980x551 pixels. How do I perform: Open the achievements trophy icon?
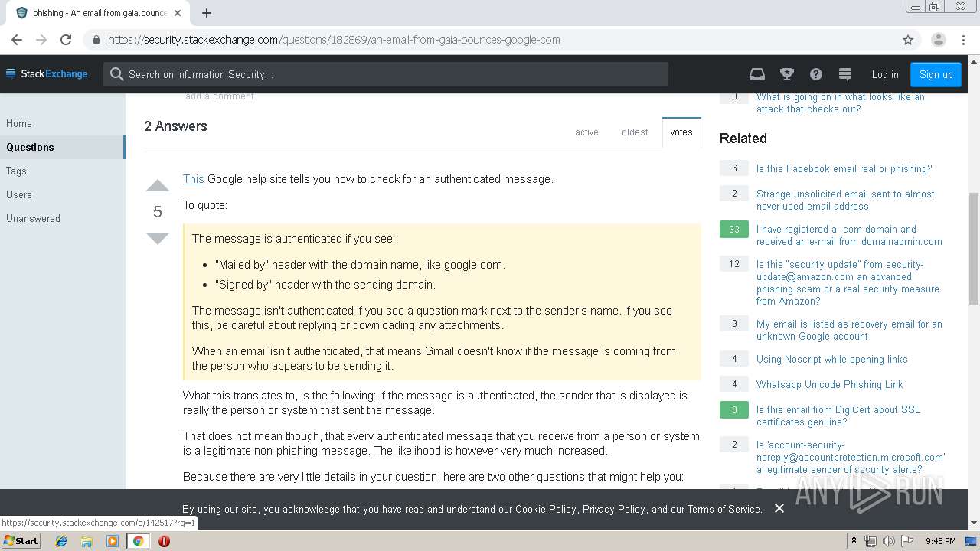point(786,74)
